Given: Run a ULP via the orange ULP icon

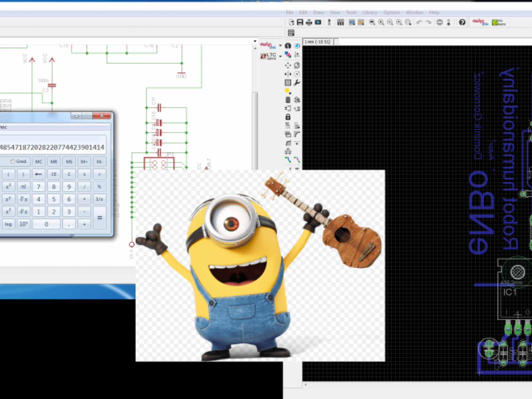Looking at the screenshot, I should point(361,22).
